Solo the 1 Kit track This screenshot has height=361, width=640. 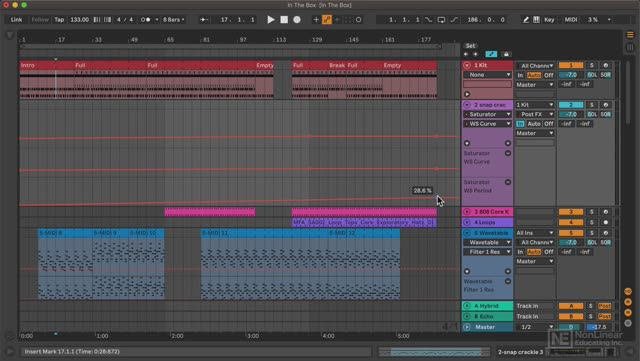[591, 65]
